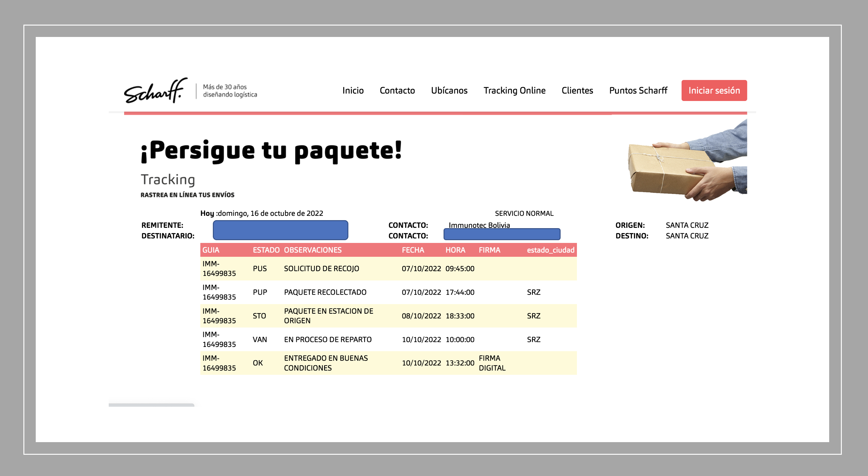
Task: Click the GUIA column header
Action: click(211, 250)
